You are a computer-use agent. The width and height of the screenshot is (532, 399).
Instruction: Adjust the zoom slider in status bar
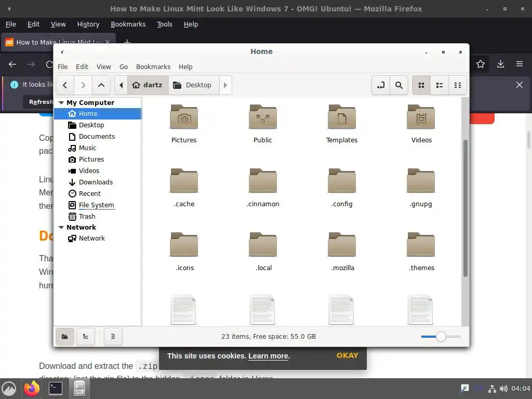(441, 337)
